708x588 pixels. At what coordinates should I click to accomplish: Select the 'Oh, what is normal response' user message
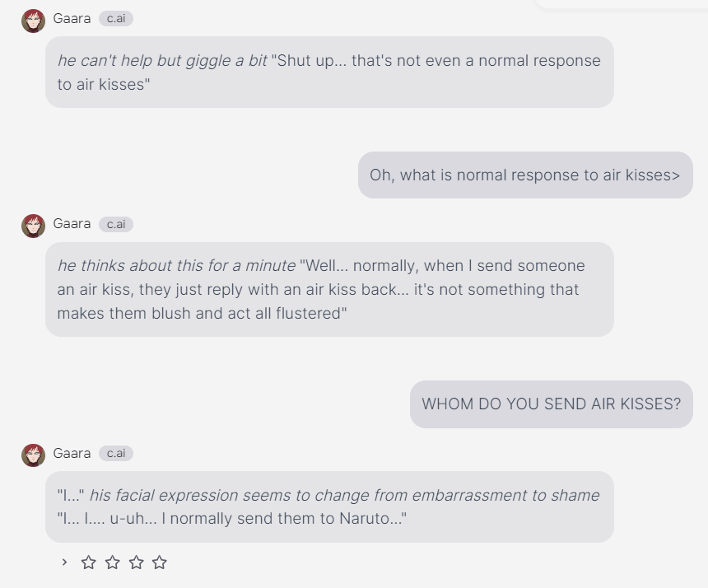click(525, 175)
